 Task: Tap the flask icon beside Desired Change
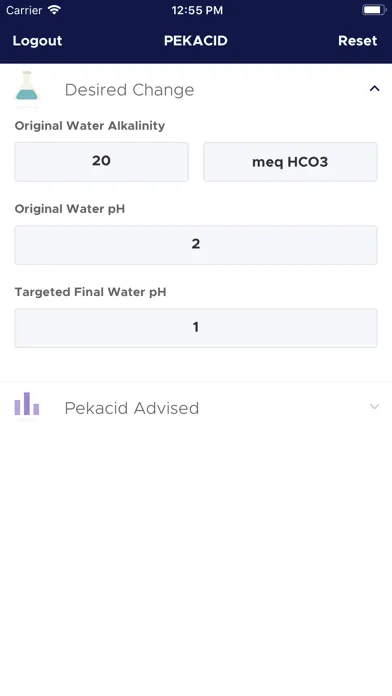[x=27, y=86]
